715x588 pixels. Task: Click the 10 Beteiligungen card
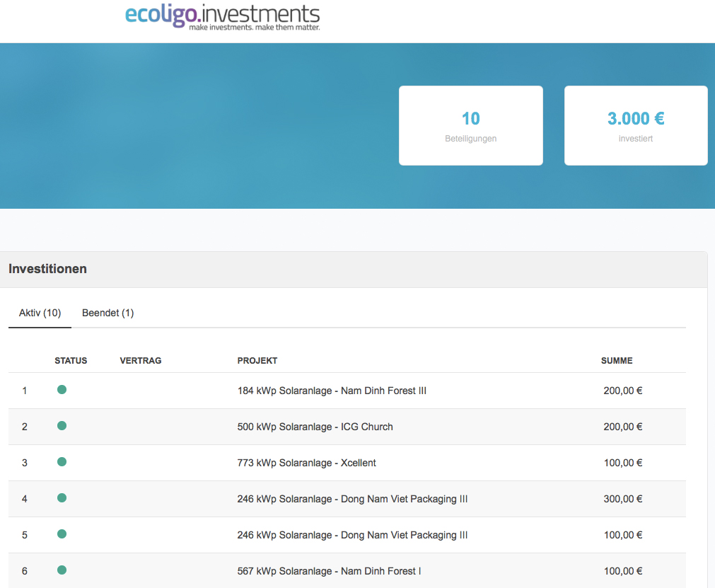pos(470,125)
